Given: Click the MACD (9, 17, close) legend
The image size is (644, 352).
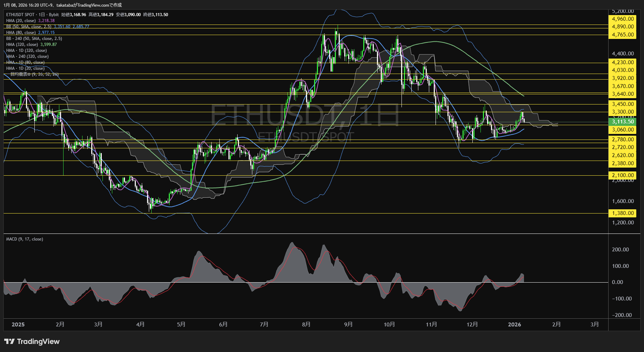Looking at the screenshot, I should coord(25,239).
